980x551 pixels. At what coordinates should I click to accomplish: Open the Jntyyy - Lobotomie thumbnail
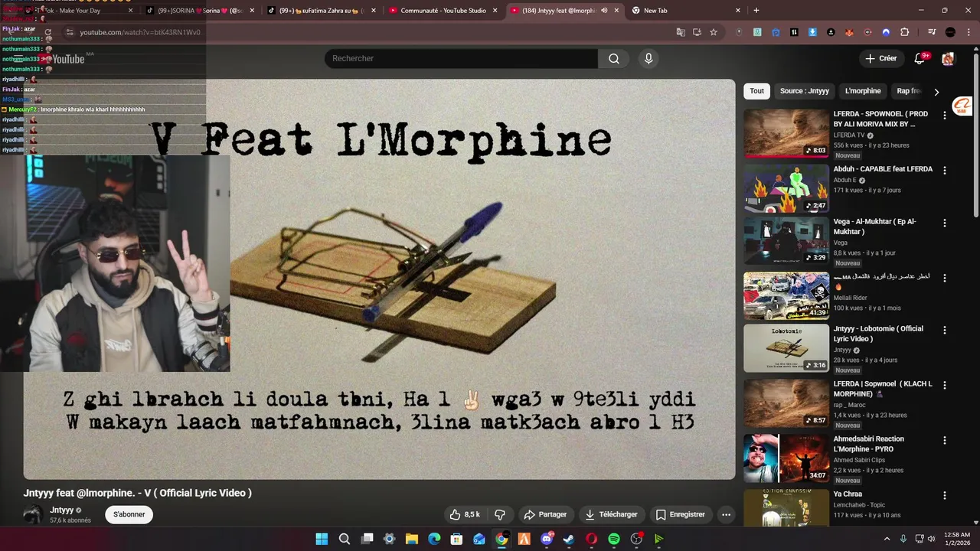click(x=786, y=348)
